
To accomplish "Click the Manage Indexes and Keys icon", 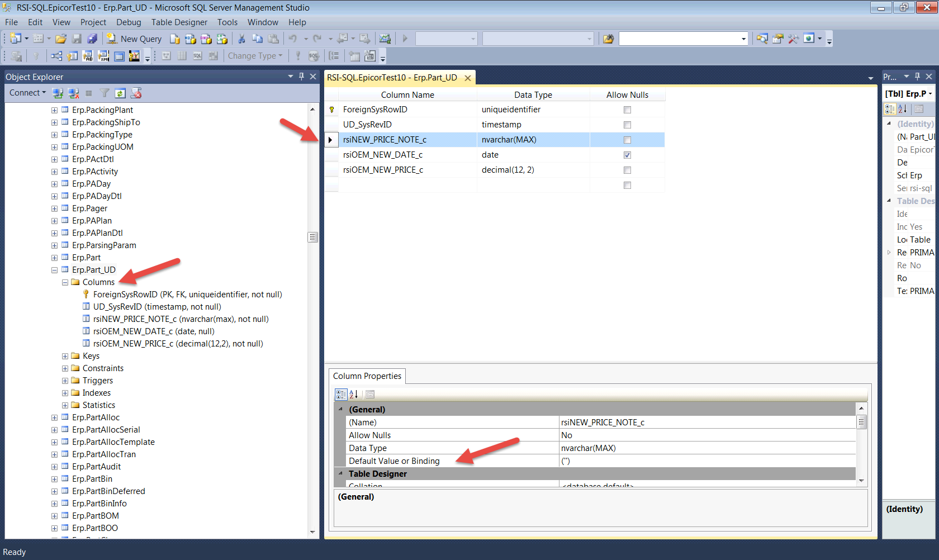I will click(x=72, y=56).
